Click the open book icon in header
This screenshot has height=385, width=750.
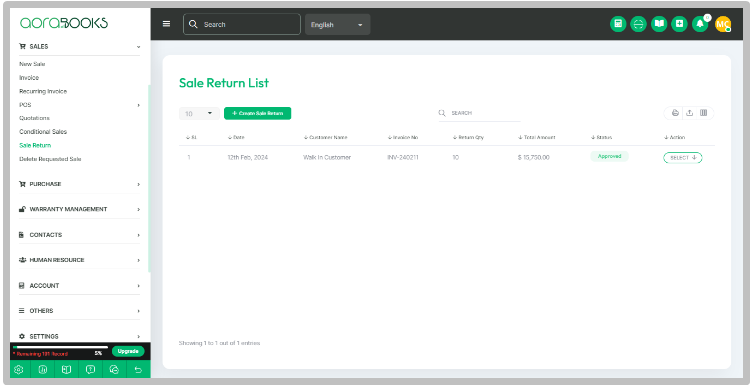pos(659,24)
